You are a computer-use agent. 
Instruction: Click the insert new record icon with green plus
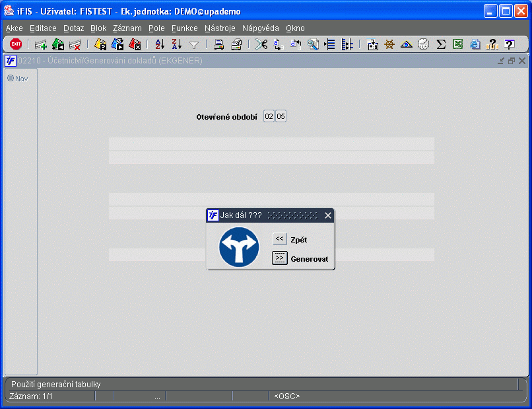[x=41, y=44]
